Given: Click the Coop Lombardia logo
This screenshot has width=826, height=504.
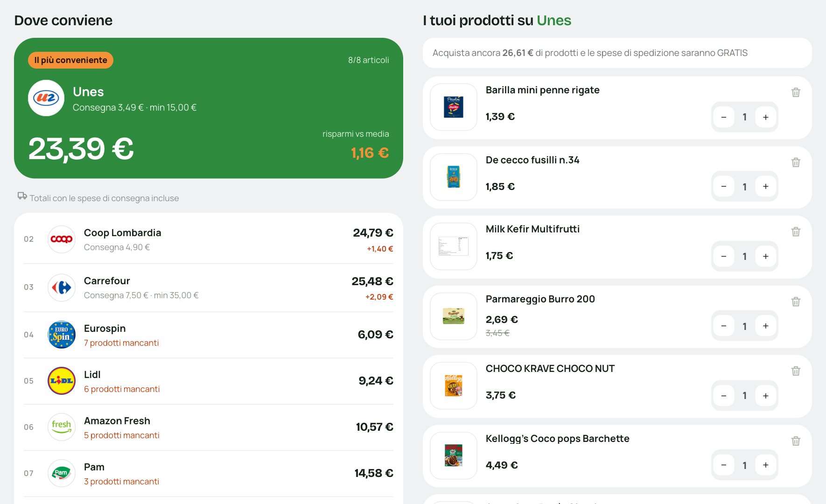Looking at the screenshot, I should pos(62,239).
